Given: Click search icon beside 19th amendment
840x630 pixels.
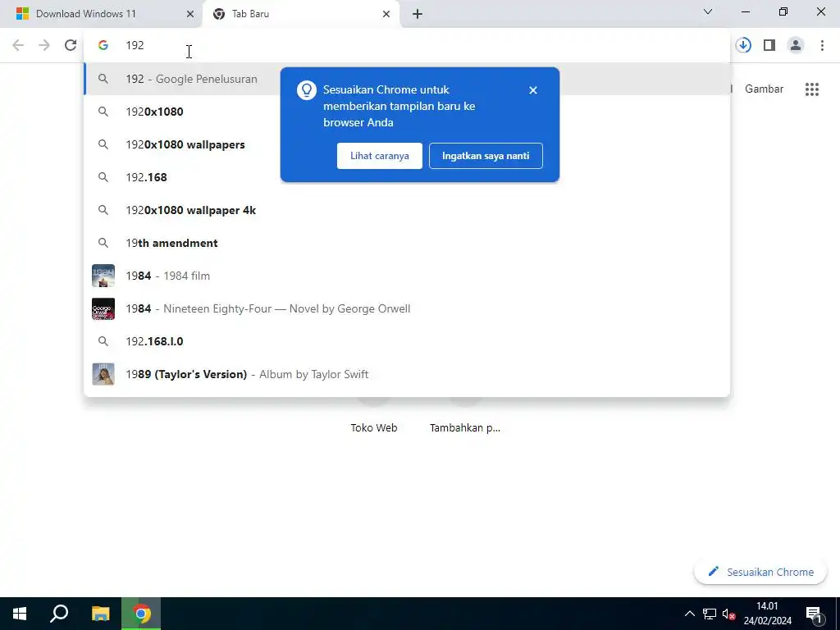Looking at the screenshot, I should pos(103,243).
